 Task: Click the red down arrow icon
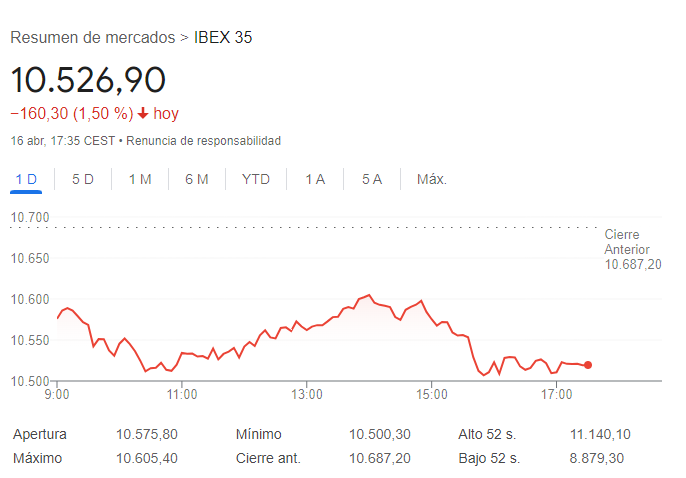coord(143,114)
